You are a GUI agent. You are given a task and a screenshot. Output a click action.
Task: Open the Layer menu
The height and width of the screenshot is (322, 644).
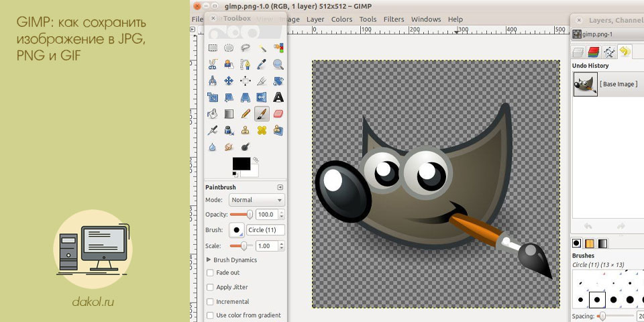click(315, 19)
